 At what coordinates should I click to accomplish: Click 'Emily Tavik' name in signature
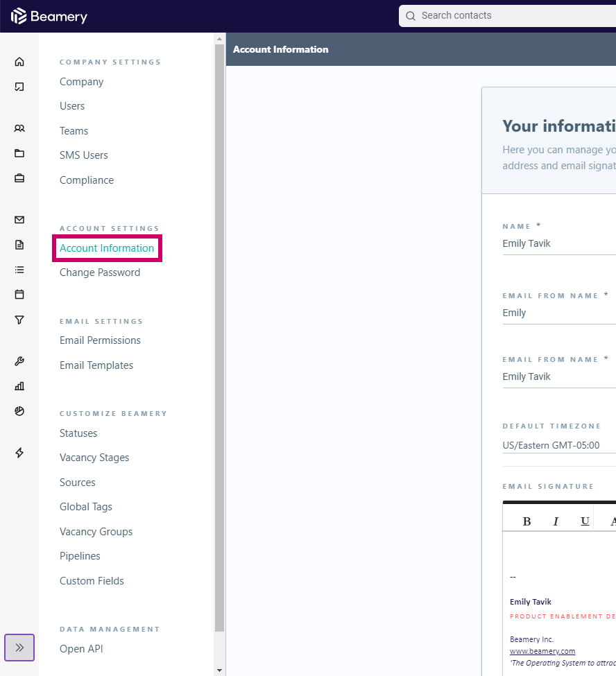[531, 602]
